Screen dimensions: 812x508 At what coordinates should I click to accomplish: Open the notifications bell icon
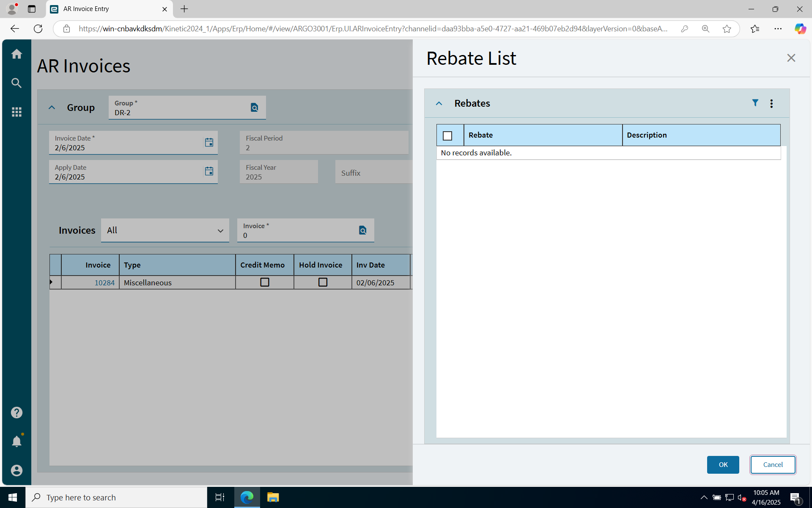pos(16,441)
